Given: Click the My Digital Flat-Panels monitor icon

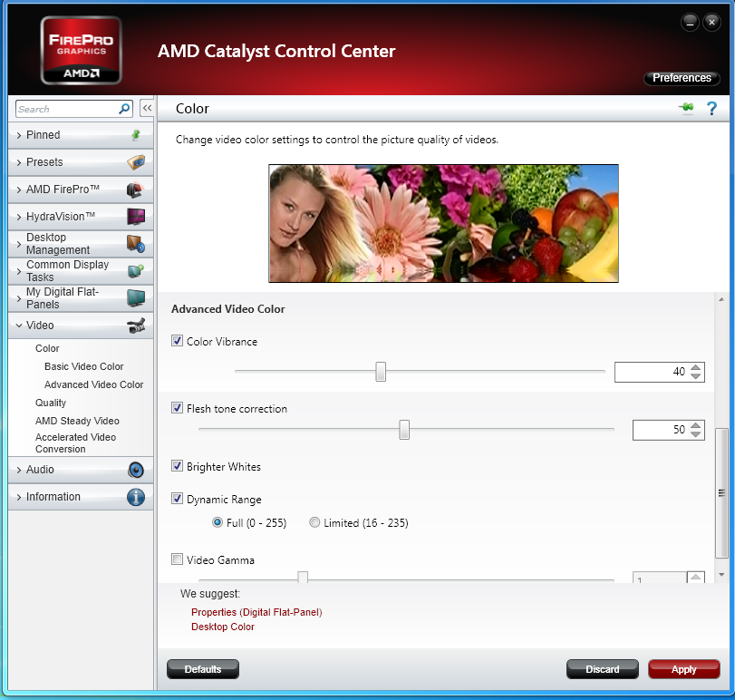Looking at the screenshot, I should click(136, 298).
